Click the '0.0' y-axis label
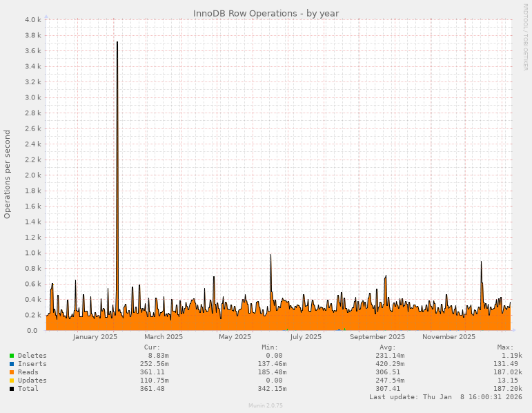Viewport: 532px width, 413px height. 31,331
